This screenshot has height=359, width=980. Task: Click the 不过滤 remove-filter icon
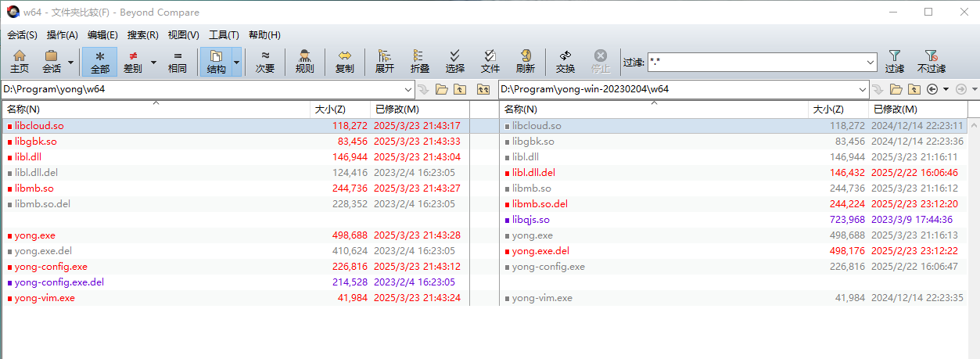click(931, 61)
